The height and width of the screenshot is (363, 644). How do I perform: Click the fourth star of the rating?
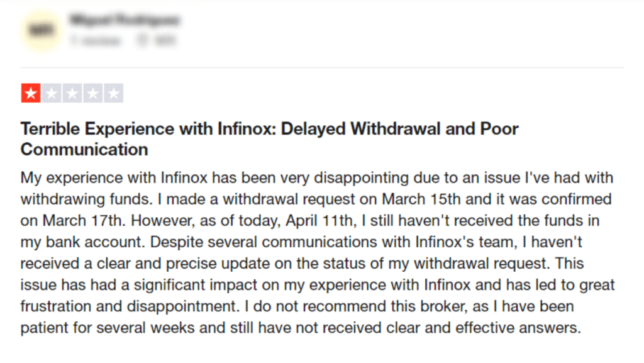point(94,92)
